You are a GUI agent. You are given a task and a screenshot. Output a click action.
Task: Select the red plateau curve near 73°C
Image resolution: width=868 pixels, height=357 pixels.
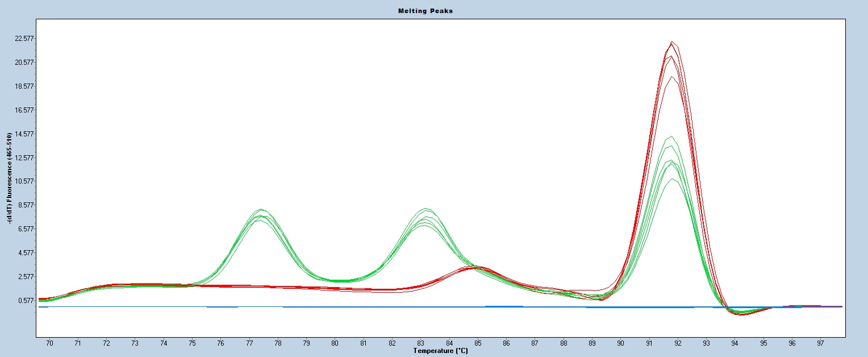tap(135, 284)
